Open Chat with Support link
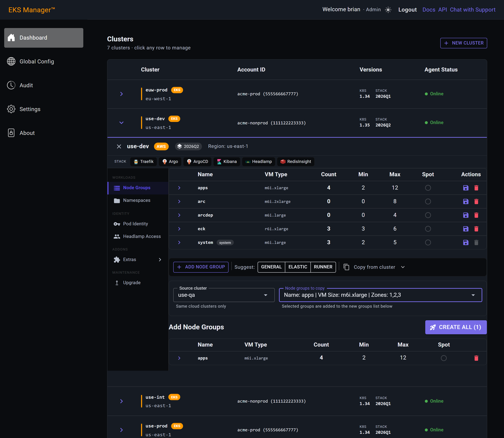Image resolution: width=504 pixels, height=438 pixels. 472,10
